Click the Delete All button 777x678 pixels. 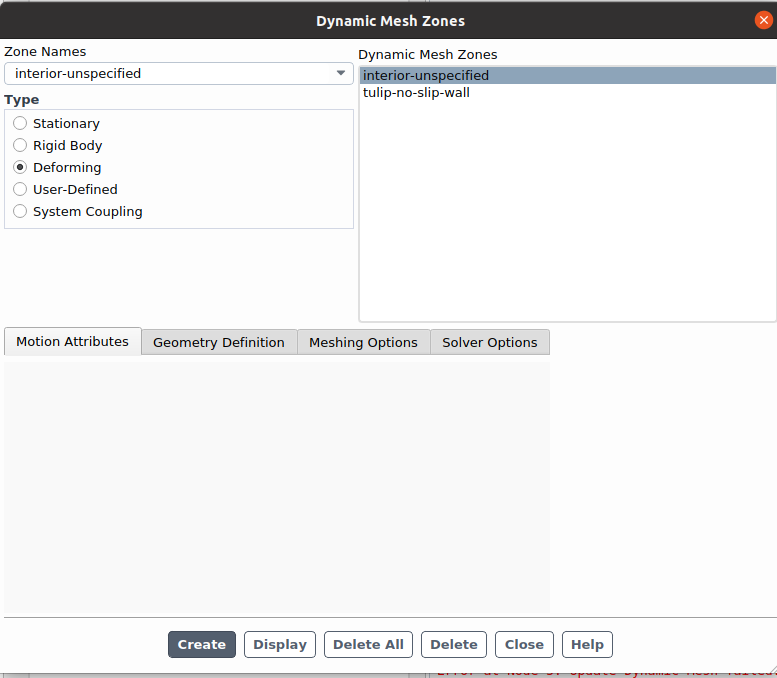click(x=368, y=644)
